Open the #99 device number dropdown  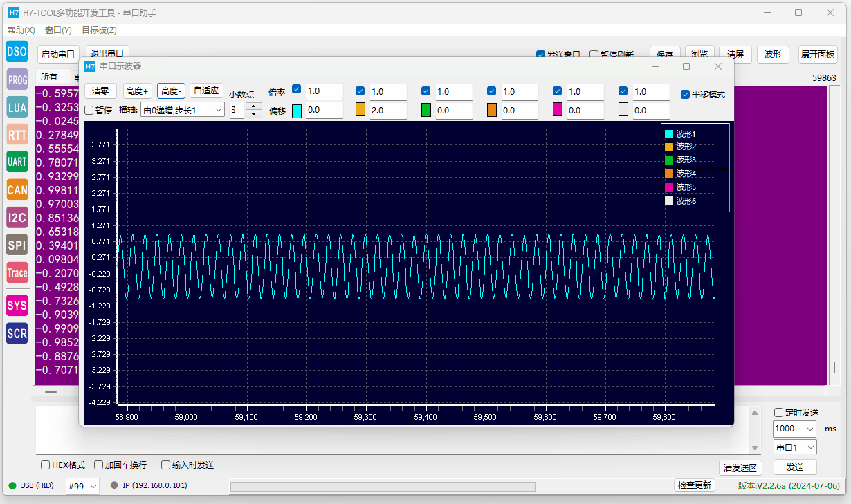[82, 486]
